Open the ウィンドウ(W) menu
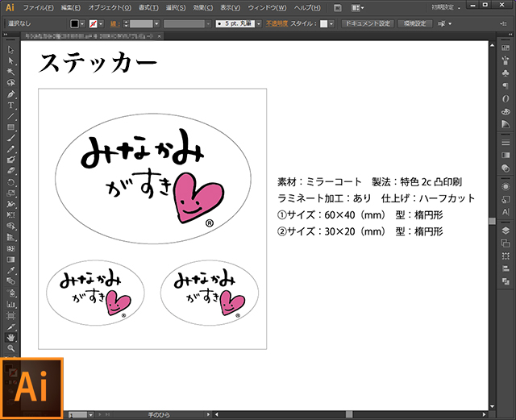This screenshot has height=420, width=516. click(x=267, y=7)
